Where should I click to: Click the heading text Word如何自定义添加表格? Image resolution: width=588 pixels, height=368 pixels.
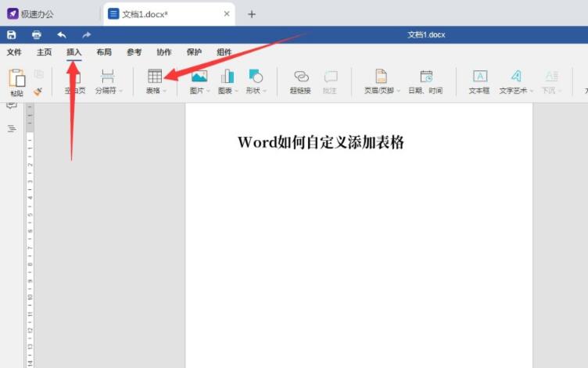321,142
